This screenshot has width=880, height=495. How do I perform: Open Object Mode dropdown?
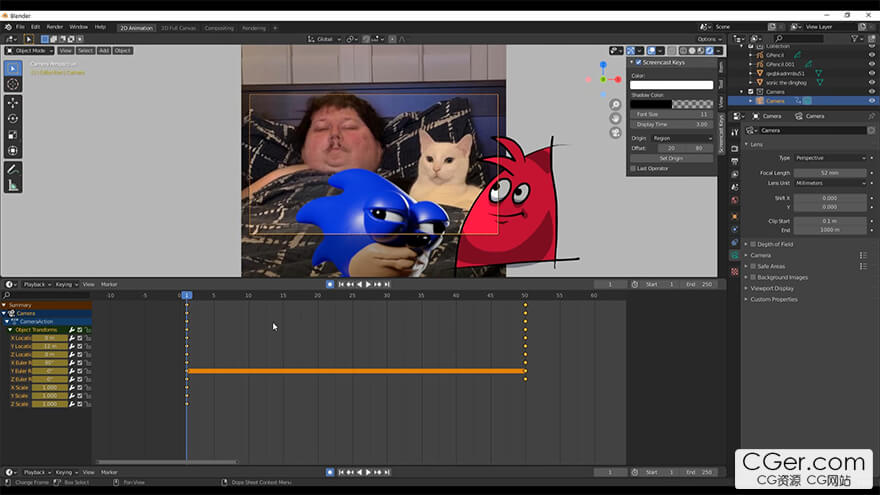(x=30, y=51)
